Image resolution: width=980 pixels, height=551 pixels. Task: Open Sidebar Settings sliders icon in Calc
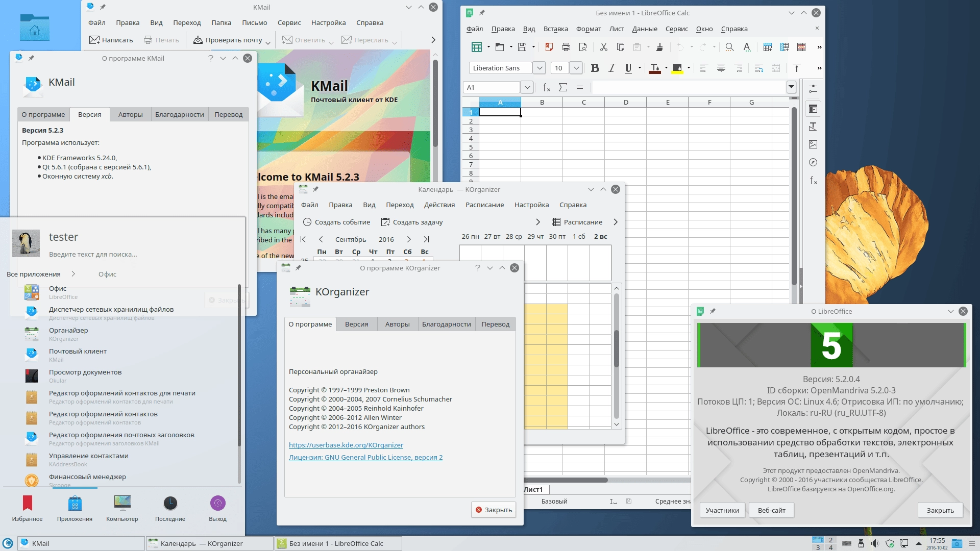(813, 88)
